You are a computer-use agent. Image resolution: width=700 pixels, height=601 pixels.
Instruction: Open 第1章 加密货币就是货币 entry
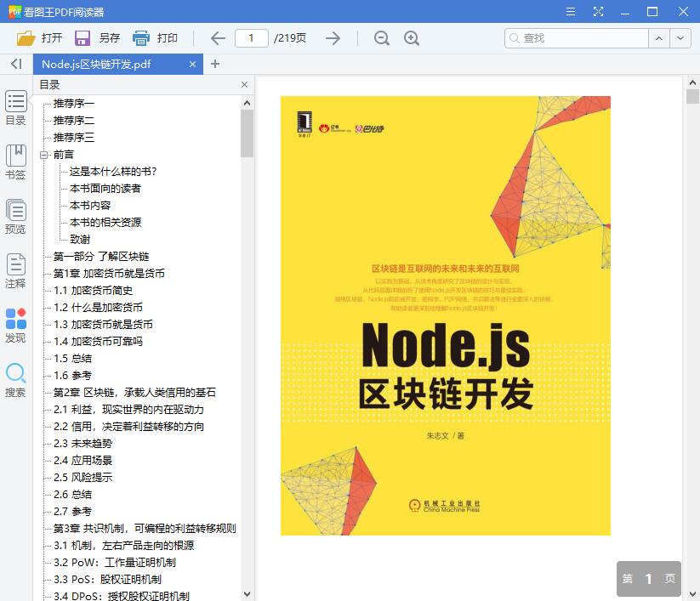pyautogui.click(x=109, y=274)
